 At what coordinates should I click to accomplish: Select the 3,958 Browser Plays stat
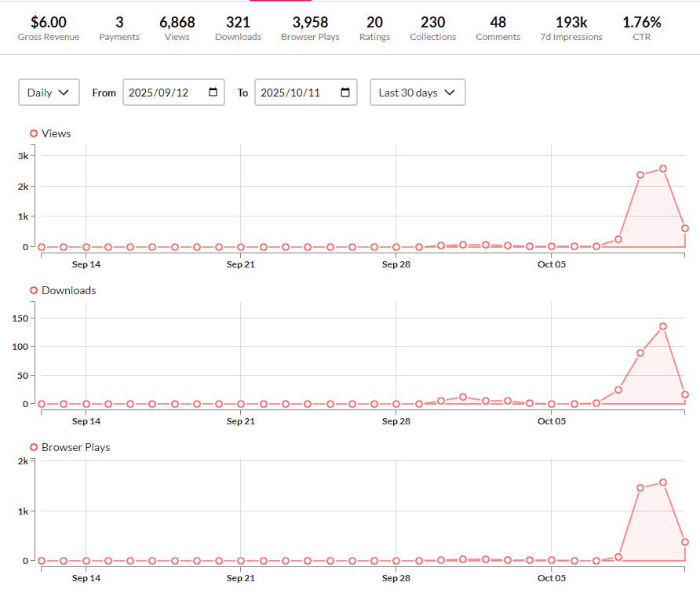(310, 28)
